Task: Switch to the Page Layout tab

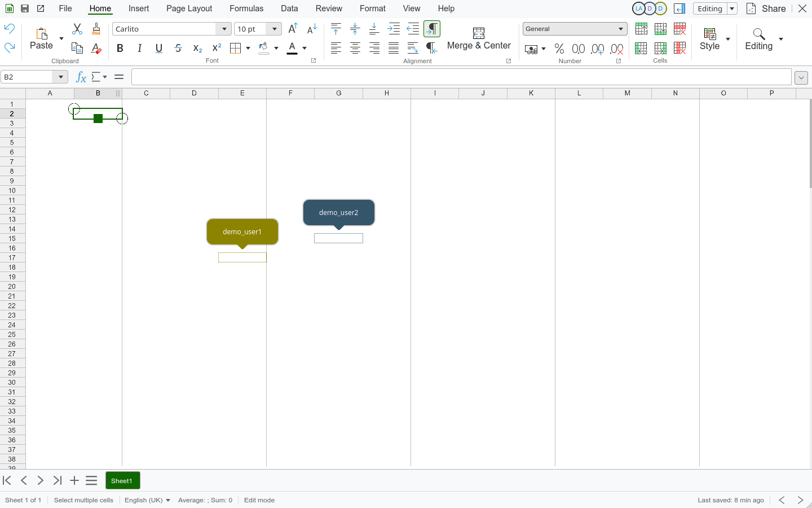Action: point(189,8)
